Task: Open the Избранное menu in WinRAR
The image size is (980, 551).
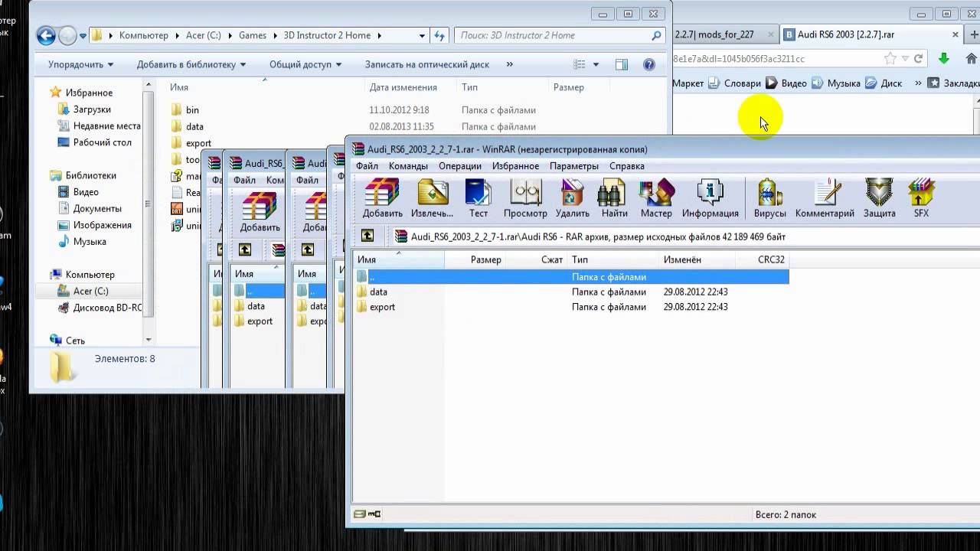Action: pyautogui.click(x=515, y=166)
